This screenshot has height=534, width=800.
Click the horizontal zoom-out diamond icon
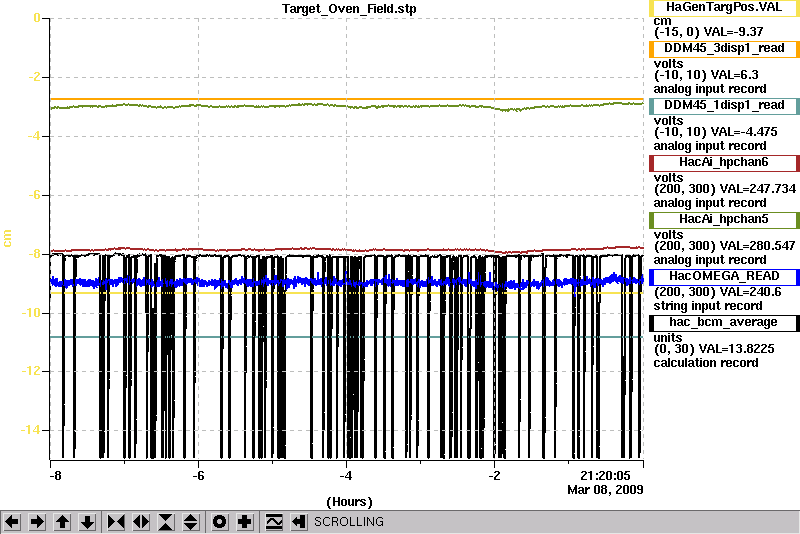pyautogui.click(x=141, y=522)
